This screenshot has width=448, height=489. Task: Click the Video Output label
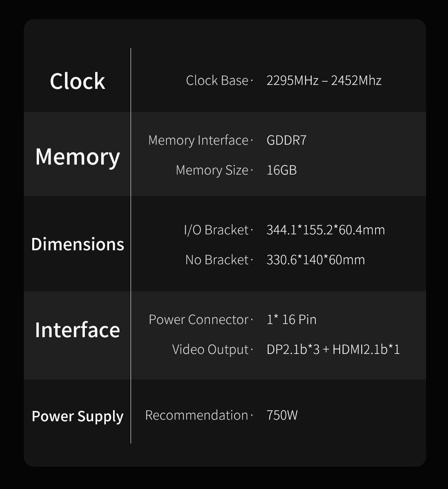click(210, 350)
